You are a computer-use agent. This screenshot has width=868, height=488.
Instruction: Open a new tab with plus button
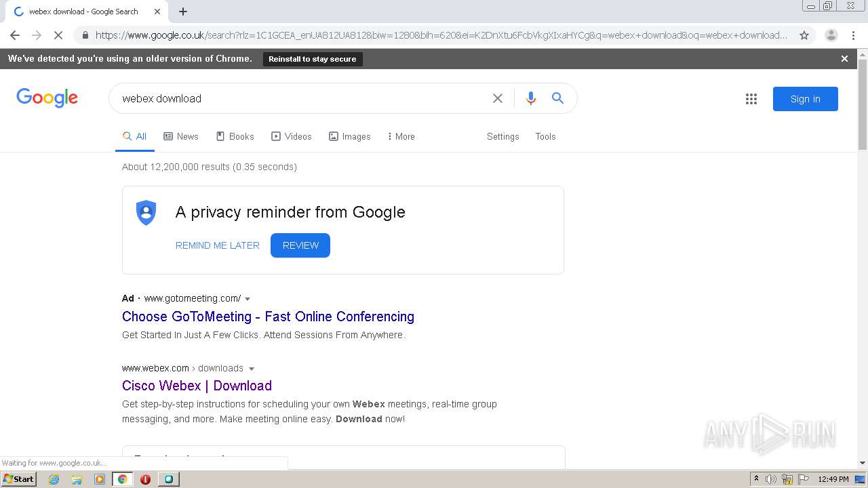[183, 12]
